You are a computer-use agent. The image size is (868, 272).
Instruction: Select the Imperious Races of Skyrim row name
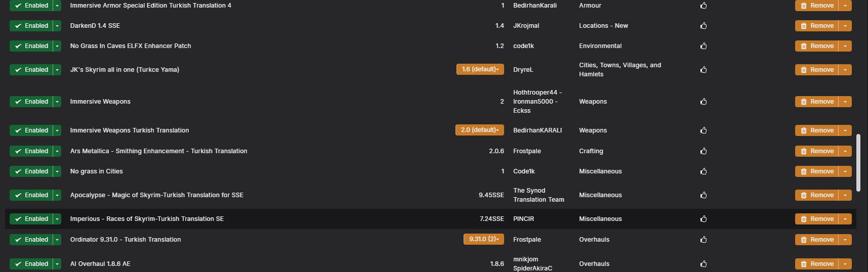point(147,219)
